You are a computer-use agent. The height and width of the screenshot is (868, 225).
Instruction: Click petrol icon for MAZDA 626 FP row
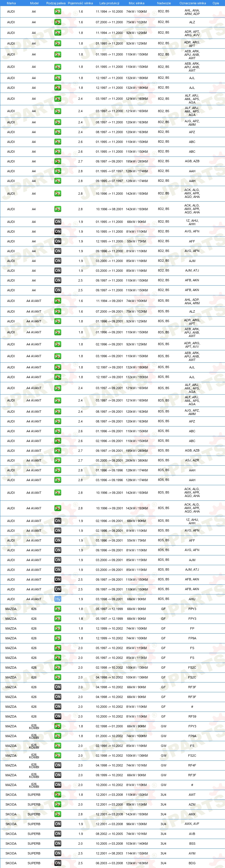point(58,628)
